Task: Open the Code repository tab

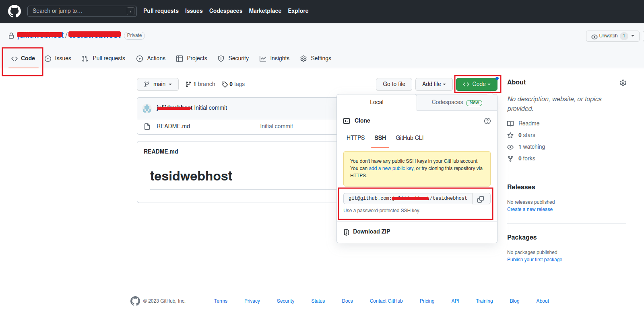Action: (x=23, y=59)
